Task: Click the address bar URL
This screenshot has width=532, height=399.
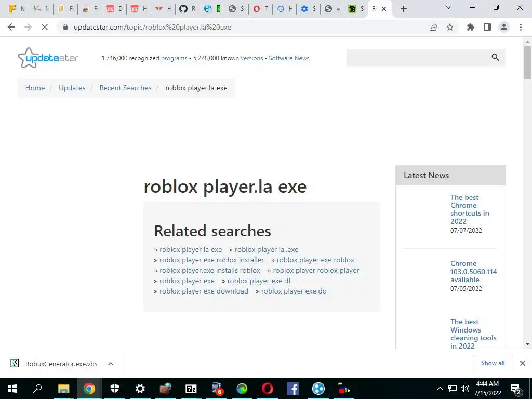Action: coord(152,27)
